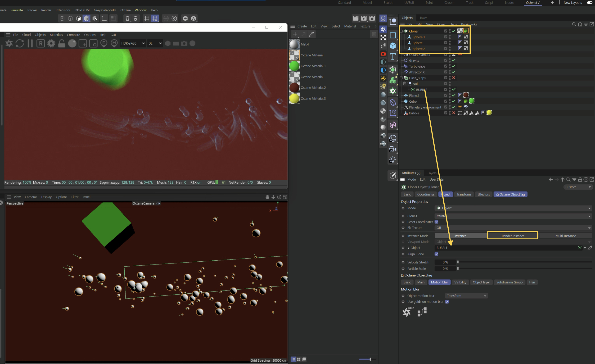Screen dimensions: 595x364
Task: Click the lock icon in Octane Live Viewer
Action: tap(62, 43)
